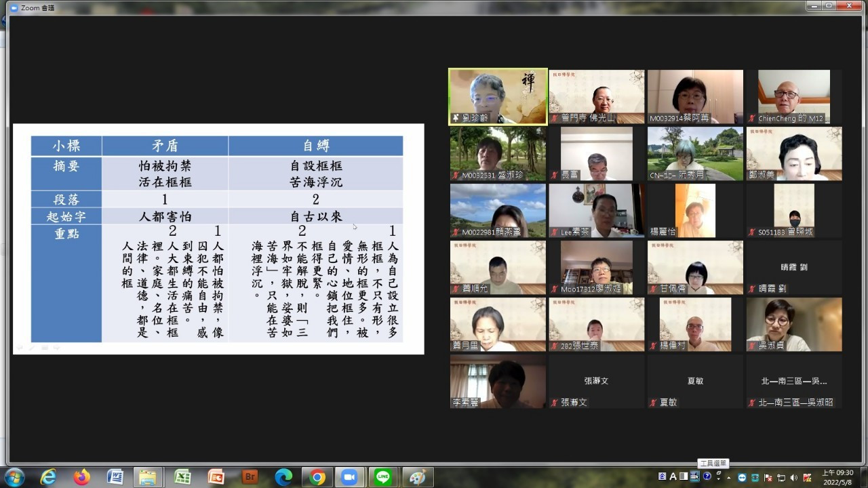This screenshot has height=488, width=868.
Task: Open the IME tool menu (工具選單)
Action: (695, 476)
